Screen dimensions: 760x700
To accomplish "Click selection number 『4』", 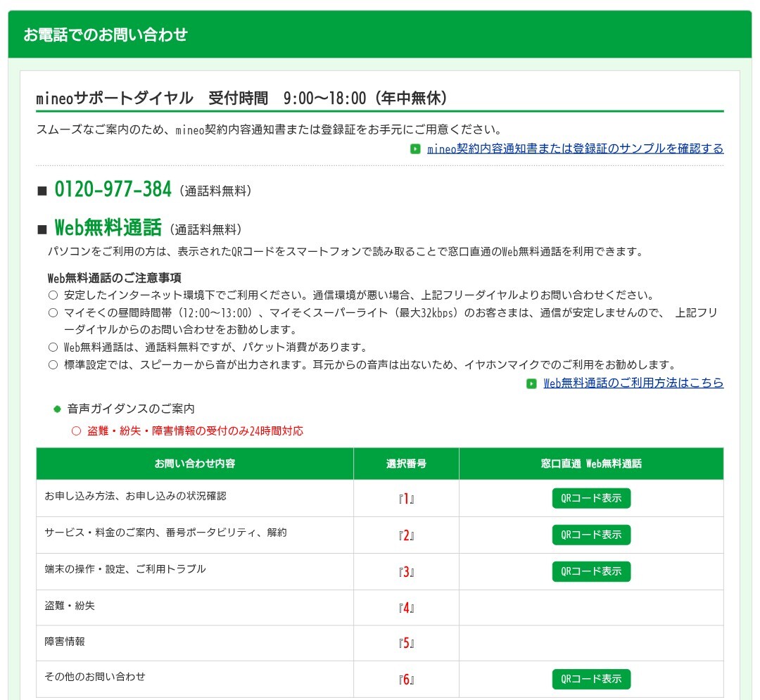I will pos(406,608).
